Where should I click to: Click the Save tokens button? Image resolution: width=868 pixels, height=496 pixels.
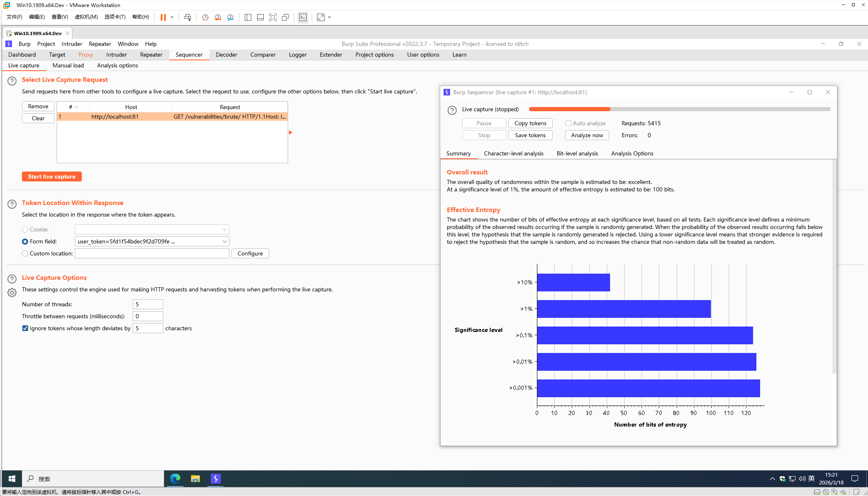530,135
